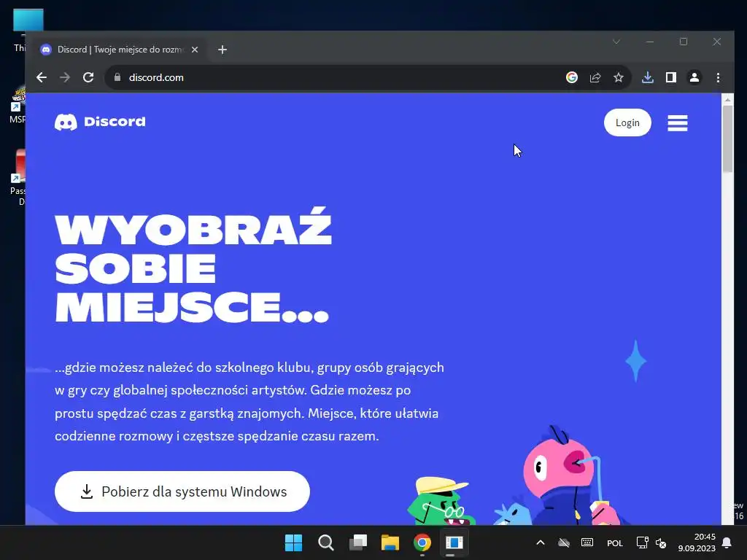This screenshot has height=560, width=747.
Task: Click Pobierz dla systemu Windows download button
Action: pos(182,491)
